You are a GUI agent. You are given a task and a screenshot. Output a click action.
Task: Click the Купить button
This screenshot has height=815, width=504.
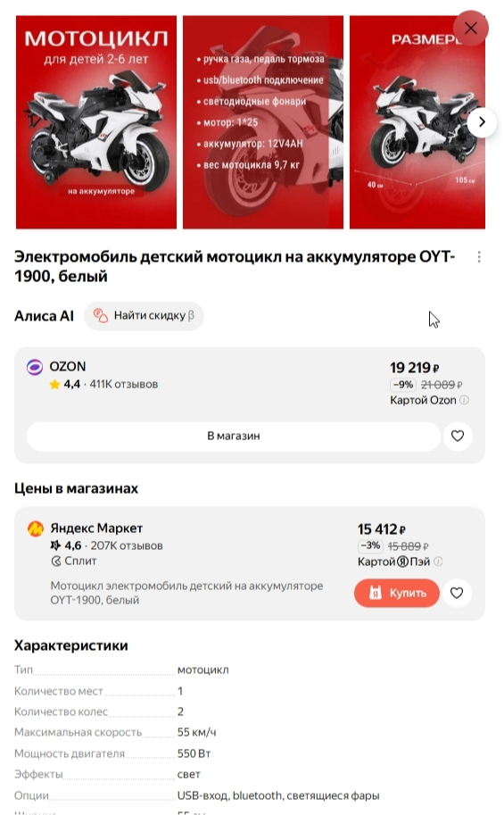397,593
